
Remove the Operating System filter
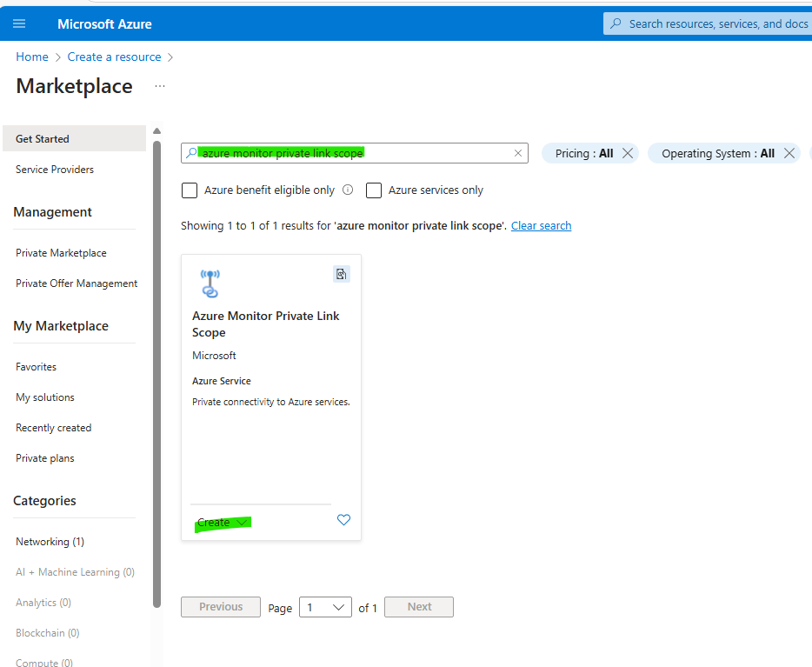tap(789, 153)
